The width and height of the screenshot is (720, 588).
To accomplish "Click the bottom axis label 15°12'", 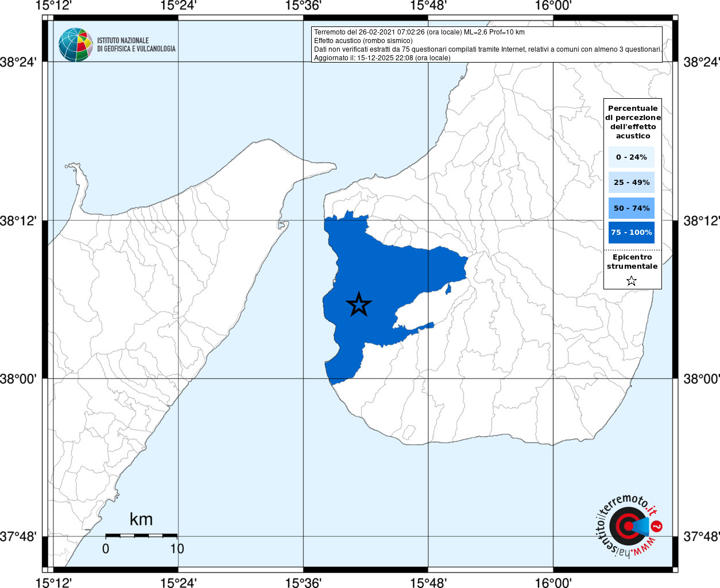I will (x=53, y=583).
